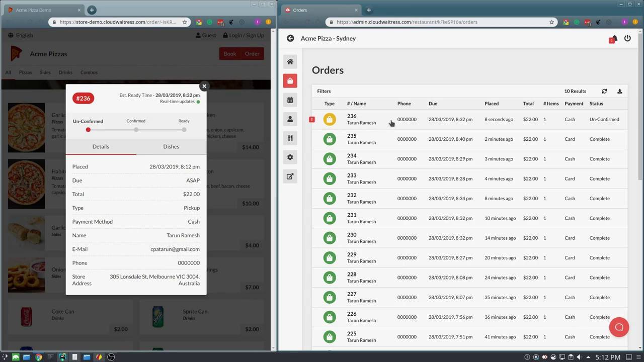The image size is (644, 362).
Task: Open order 235 row in the list
Action: pyautogui.click(x=469, y=139)
